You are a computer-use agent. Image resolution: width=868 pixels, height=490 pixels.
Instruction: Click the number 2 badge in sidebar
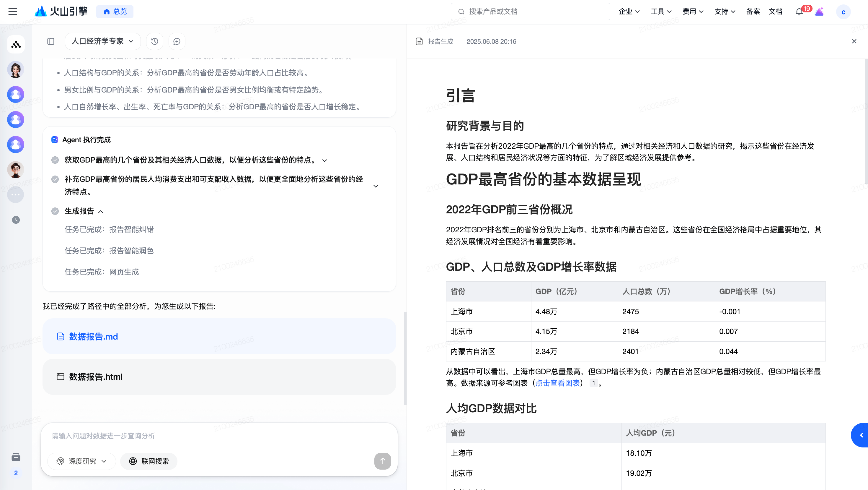16,473
